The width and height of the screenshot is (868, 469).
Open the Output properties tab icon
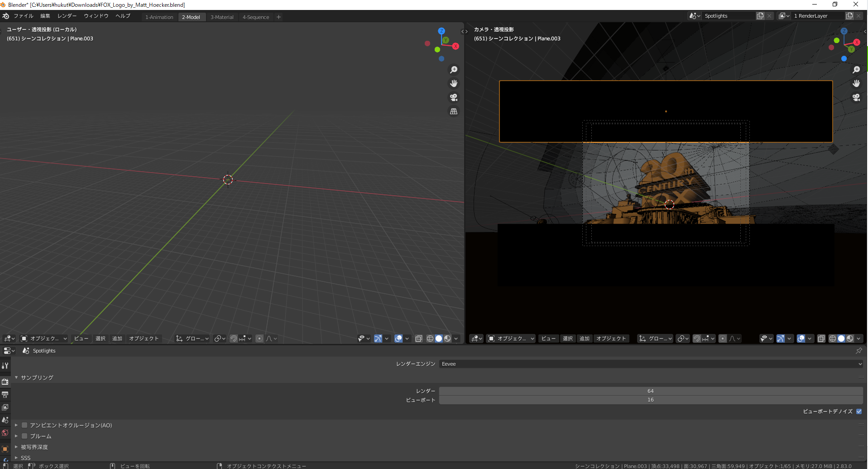5,395
